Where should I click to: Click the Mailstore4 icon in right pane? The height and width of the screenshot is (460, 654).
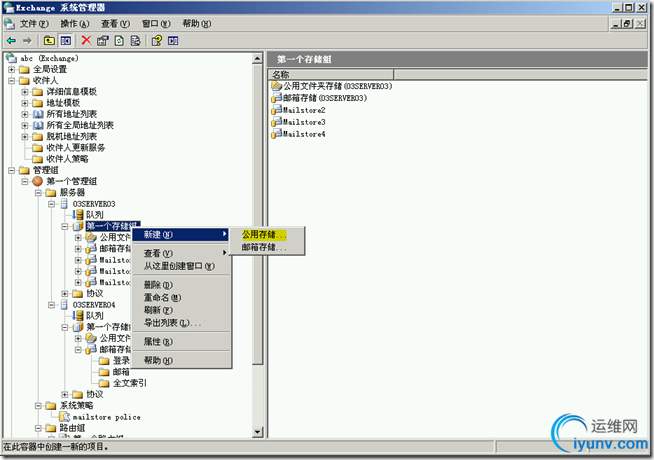(x=276, y=134)
